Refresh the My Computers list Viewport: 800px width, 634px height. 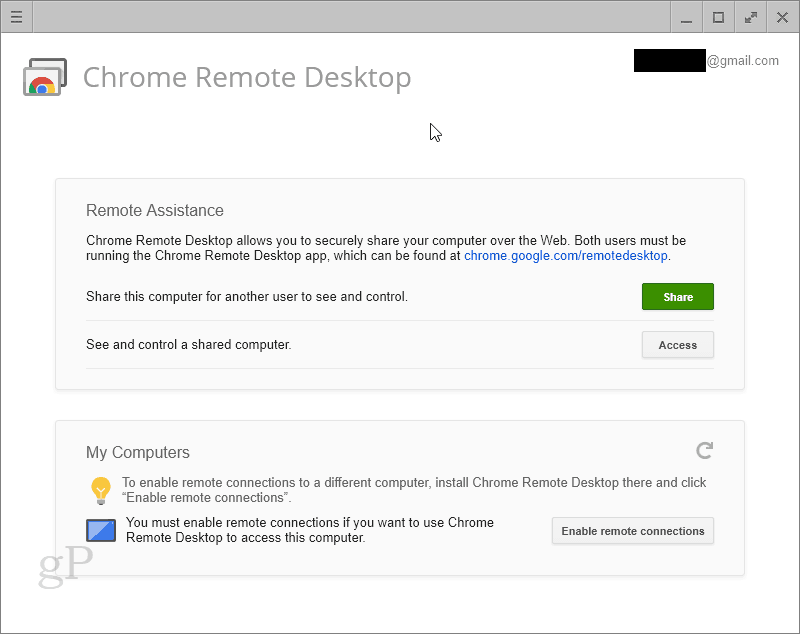tap(704, 450)
